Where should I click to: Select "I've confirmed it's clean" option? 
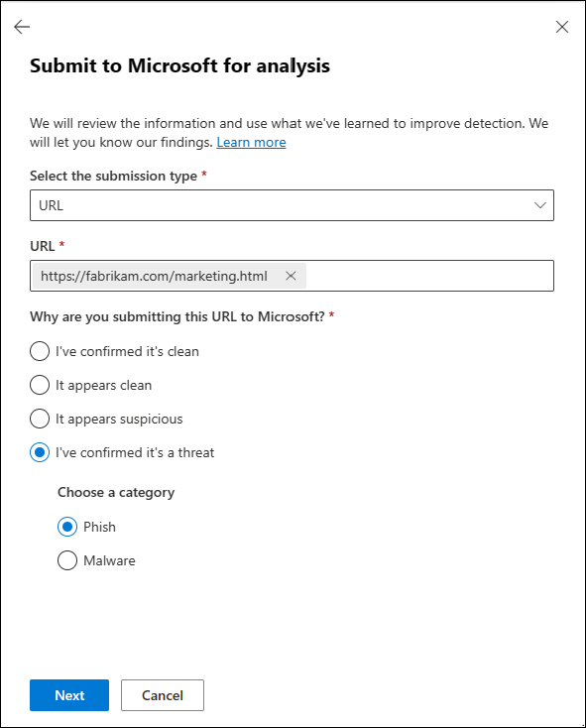40,351
